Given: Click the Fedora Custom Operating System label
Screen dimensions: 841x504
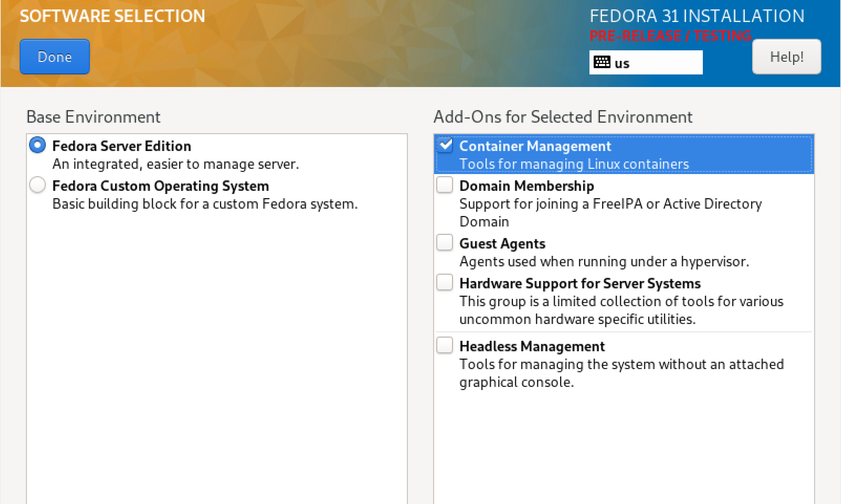Looking at the screenshot, I should 160,186.
